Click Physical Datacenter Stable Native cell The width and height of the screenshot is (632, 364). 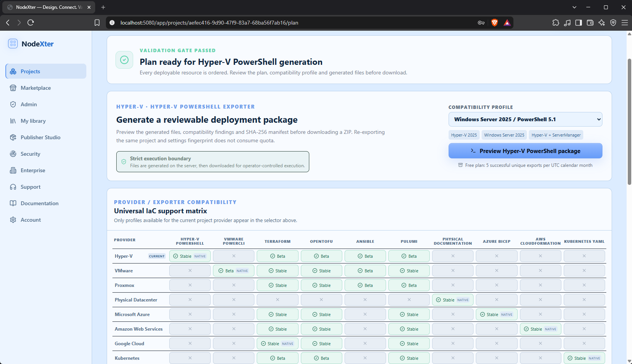[453, 300]
